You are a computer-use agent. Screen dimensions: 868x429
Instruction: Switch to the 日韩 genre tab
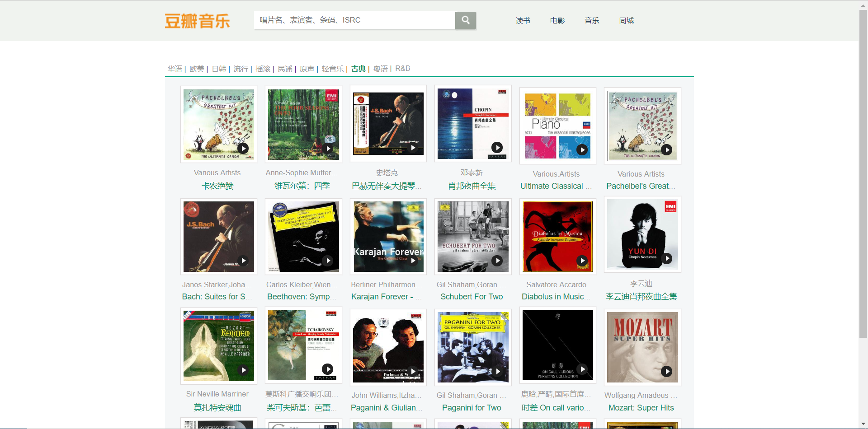(x=219, y=69)
